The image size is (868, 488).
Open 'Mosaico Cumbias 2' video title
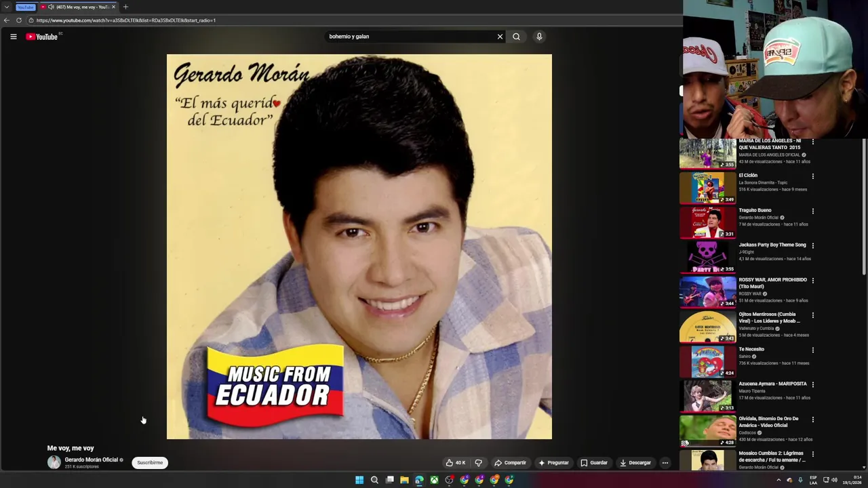pyautogui.click(x=772, y=456)
